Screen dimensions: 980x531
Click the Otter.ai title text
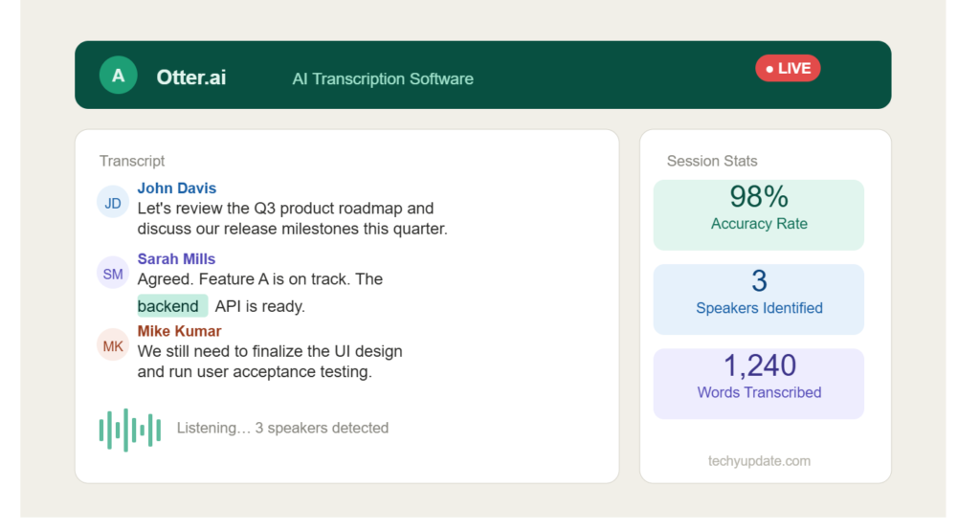pyautogui.click(x=191, y=77)
